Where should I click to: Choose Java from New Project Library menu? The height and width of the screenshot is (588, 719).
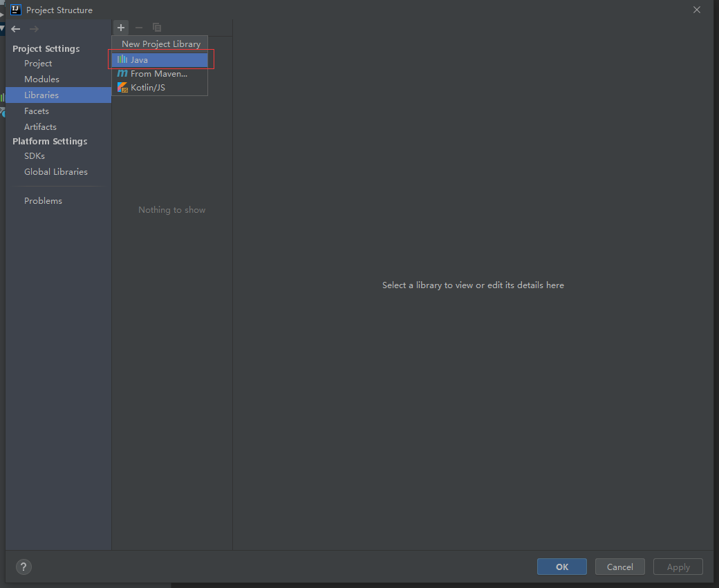point(160,59)
